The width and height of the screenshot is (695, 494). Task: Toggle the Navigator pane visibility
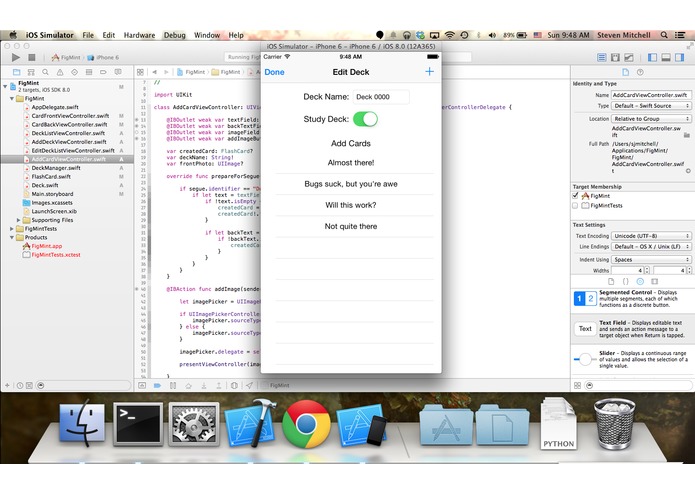652,57
